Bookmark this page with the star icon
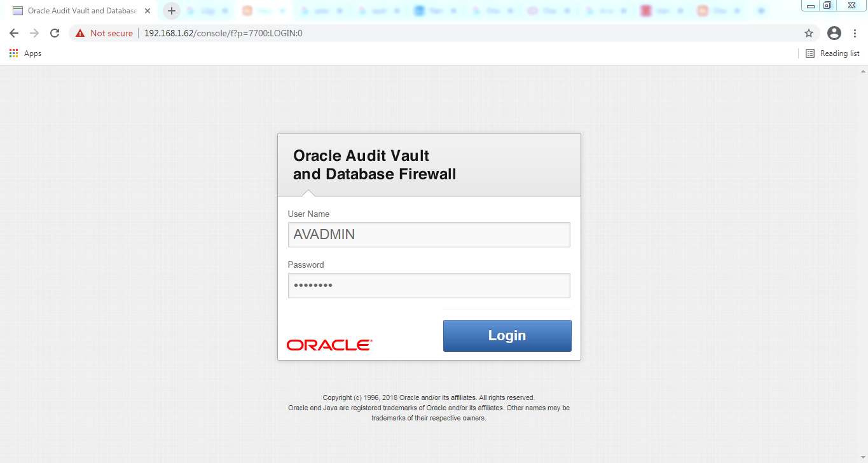Screen dimensions: 868x463 click(809, 33)
